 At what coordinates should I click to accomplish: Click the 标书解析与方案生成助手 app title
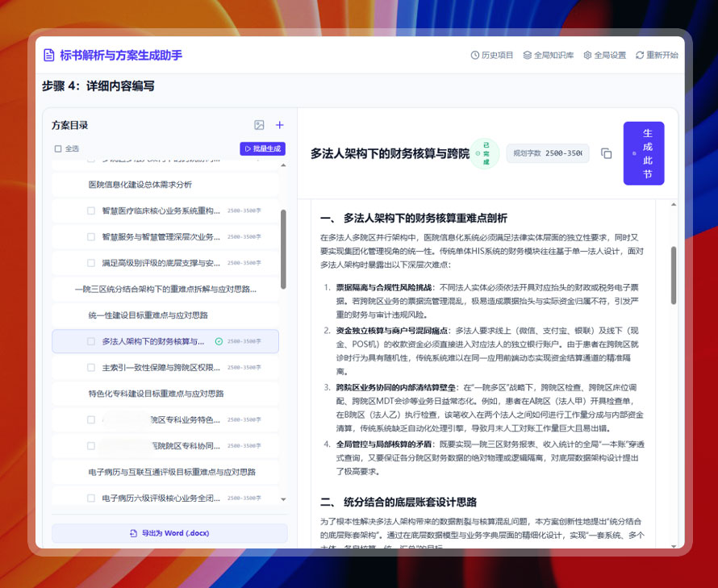click(121, 55)
